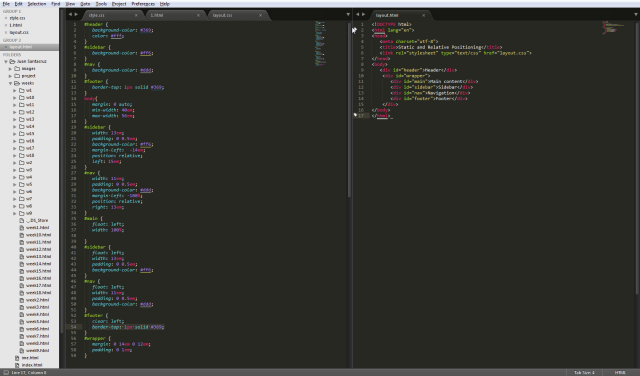The width and height of the screenshot is (640, 376).
Task: Click the left pane minimap
Action: point(320,43)
